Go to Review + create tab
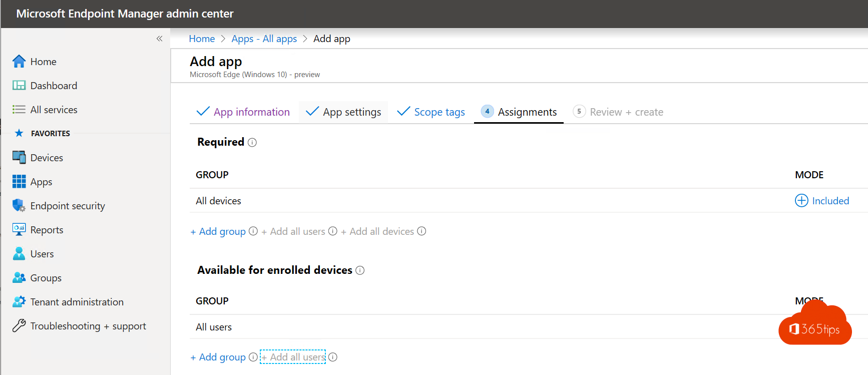This screenshot has height=375, width=868. click(x=618, y=112)
